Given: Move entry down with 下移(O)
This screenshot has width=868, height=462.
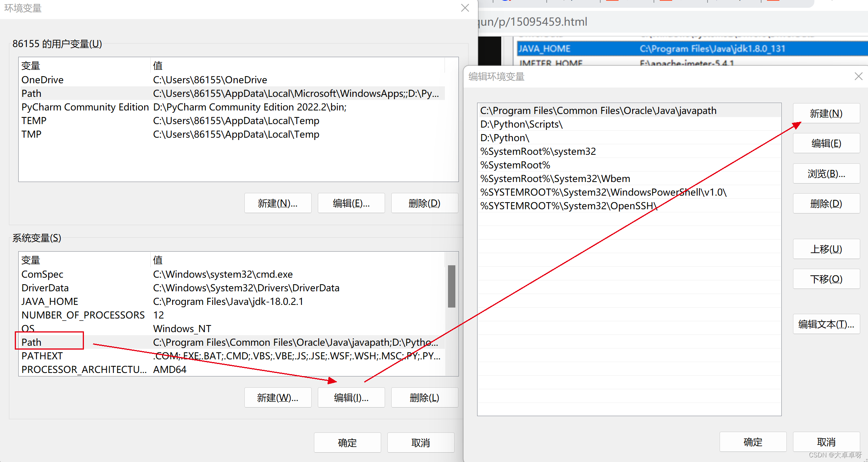Looking at the screenshot, I should pos(826,279).
